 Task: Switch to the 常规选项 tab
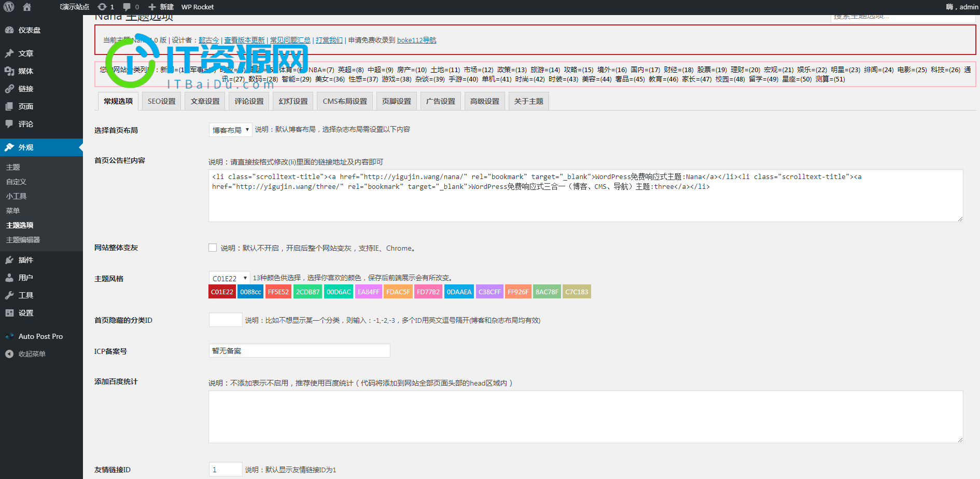118,101
